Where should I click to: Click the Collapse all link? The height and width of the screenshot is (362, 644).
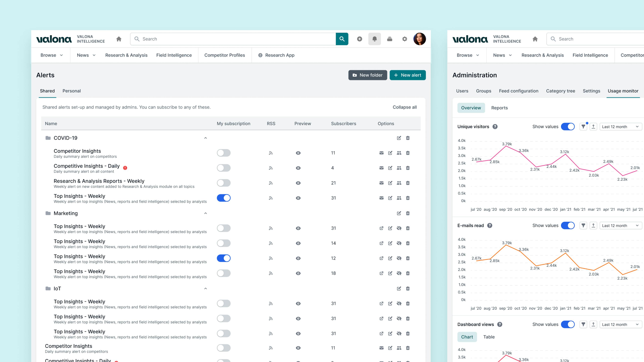click(x=405, y=107)
